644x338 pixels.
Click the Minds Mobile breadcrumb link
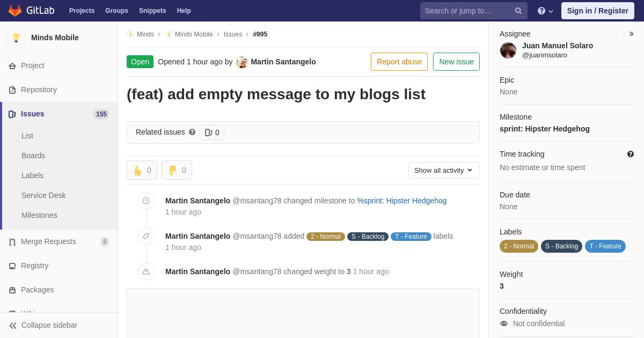[194, 34]
